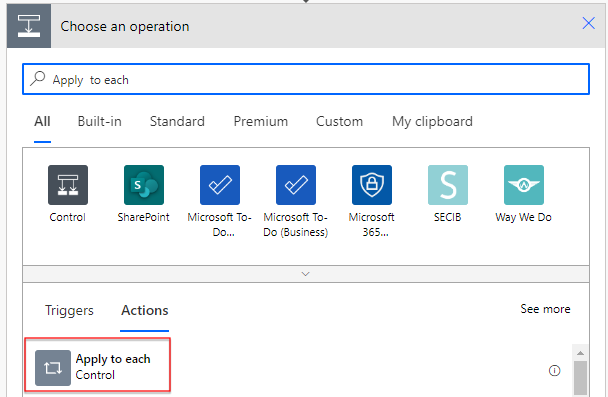Click the scrollbar up arrow in actions list
Image resolution: width=608 pixels, height=397 pixels.
pos(580,353)
